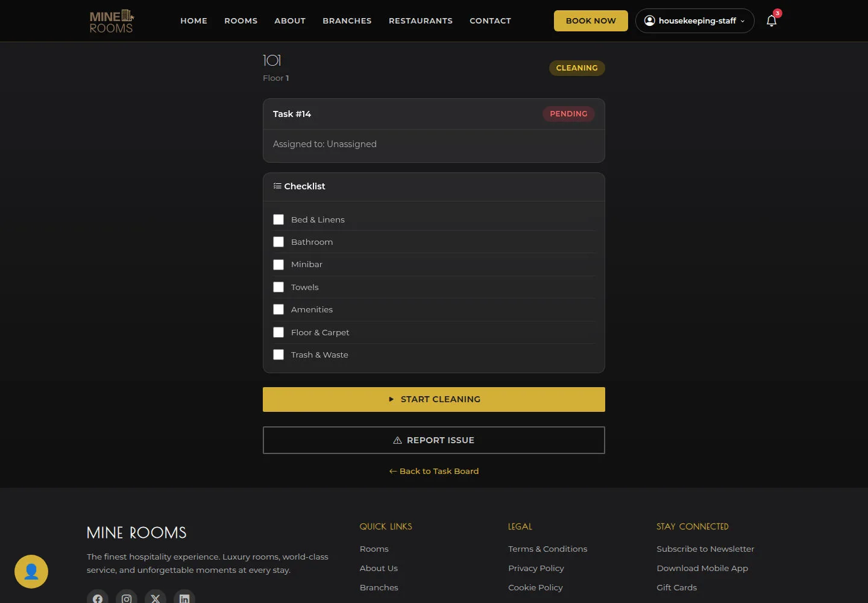Open Terms & Conditions link
868x603 pixels.
click(547, 549)
